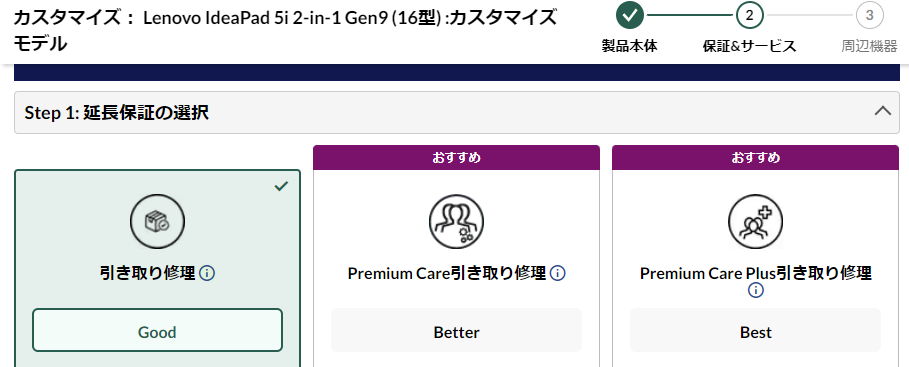Click the package box icon in Good card
Image resolution: width=909 pixels, height=367 pixels.
point(157,221)
